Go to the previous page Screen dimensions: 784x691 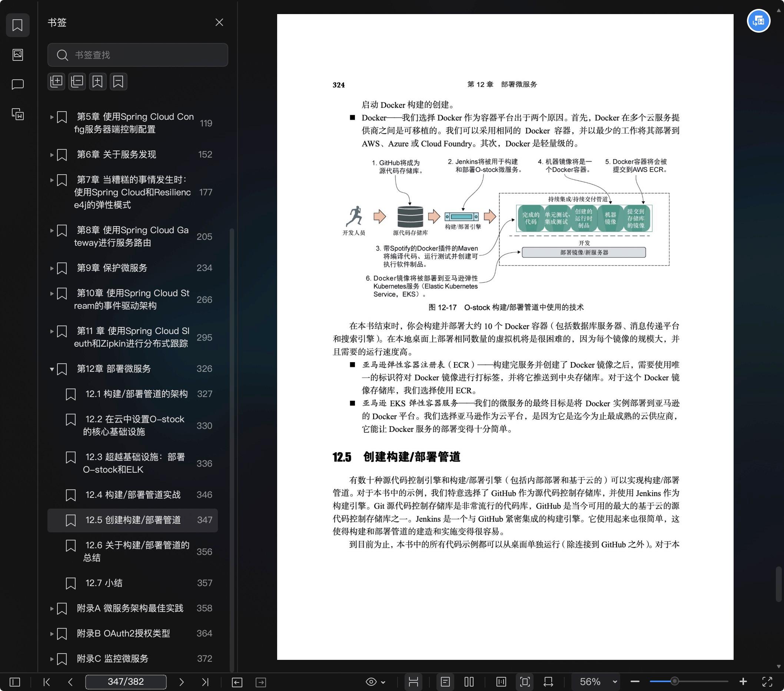tap(70, 682)
